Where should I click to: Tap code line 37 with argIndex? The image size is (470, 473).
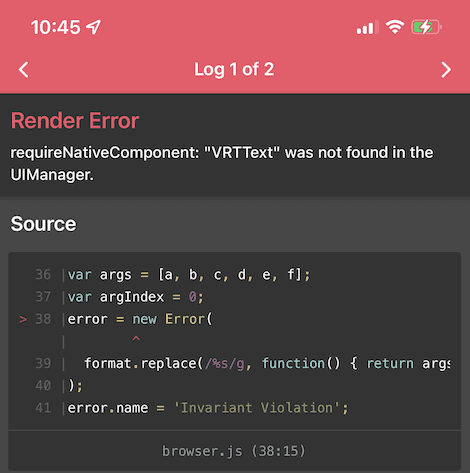[x=135, y=297]
